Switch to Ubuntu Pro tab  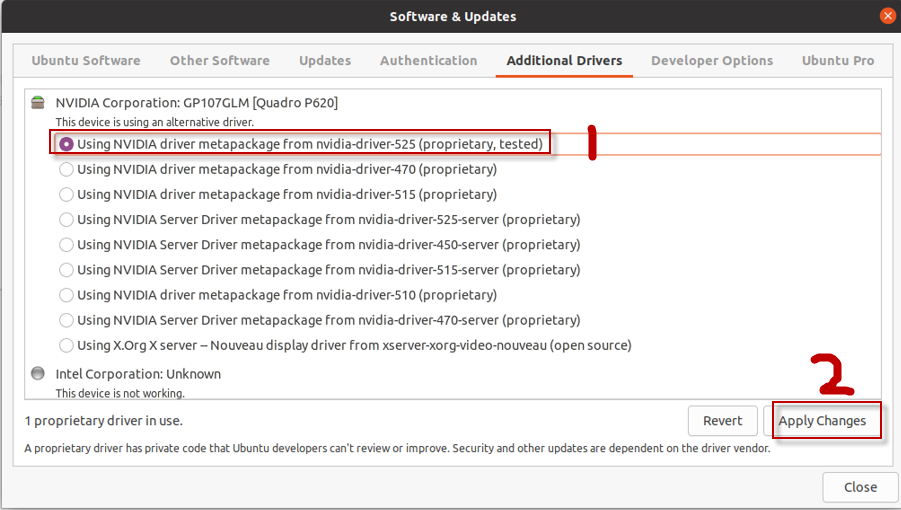(x=838, y=60)
